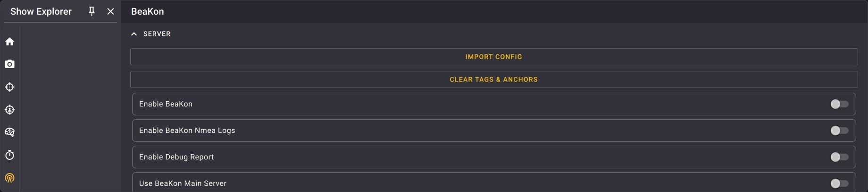Select the crosshair target icon
Image resolution: width=868 pixels, height=192 pixels.
(9, 87)
